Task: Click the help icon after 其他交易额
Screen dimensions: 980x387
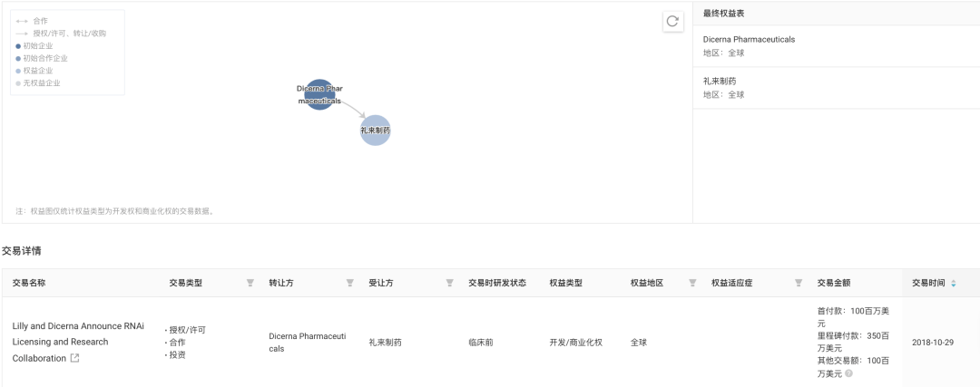Action: point(850,373)
